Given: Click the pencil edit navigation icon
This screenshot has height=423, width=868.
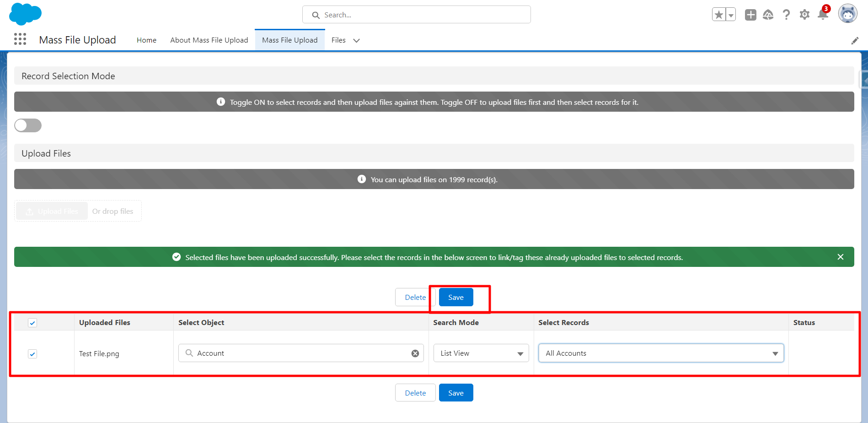Looking at the screenshot, I should tap(855, 41).
